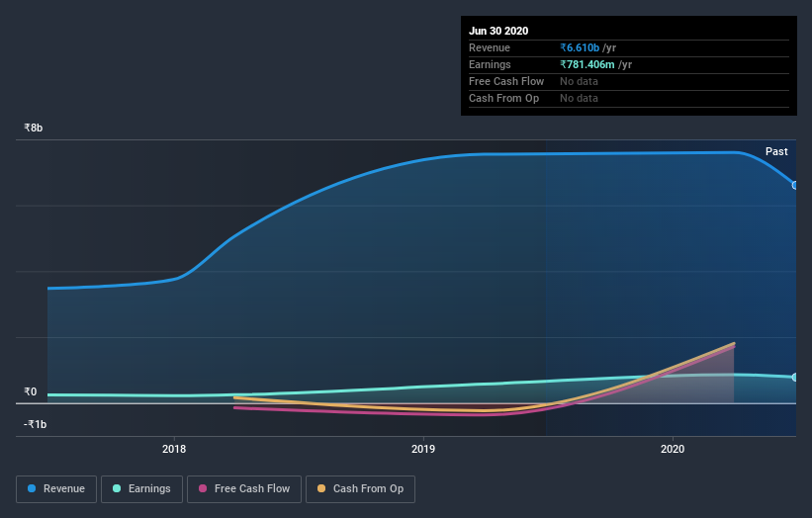Click No data beside Free Cash Flow
812x518 pixels.
(x=579, y=81)
